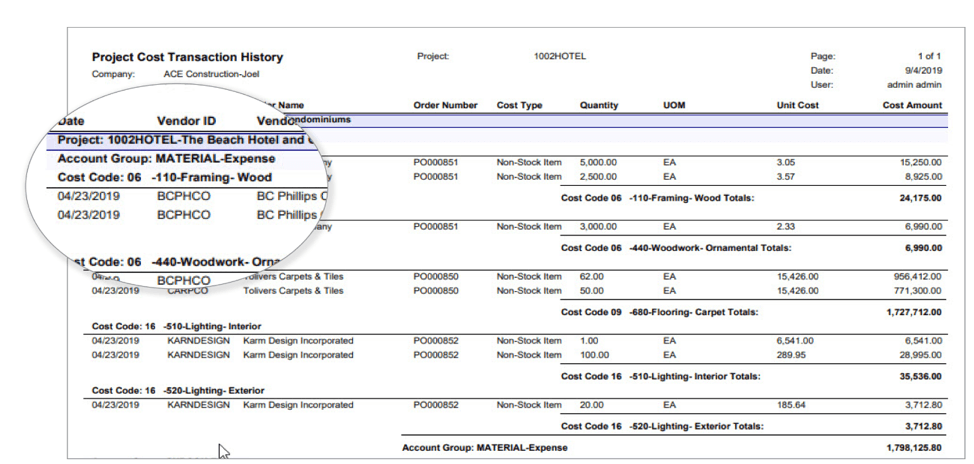Image resolution: width=974 pixels, height=464 pixels.
Task: Click 'Cost Code 16 -520-Lighting- Exterior Totals:' label
Action: [x=663, y=427]
